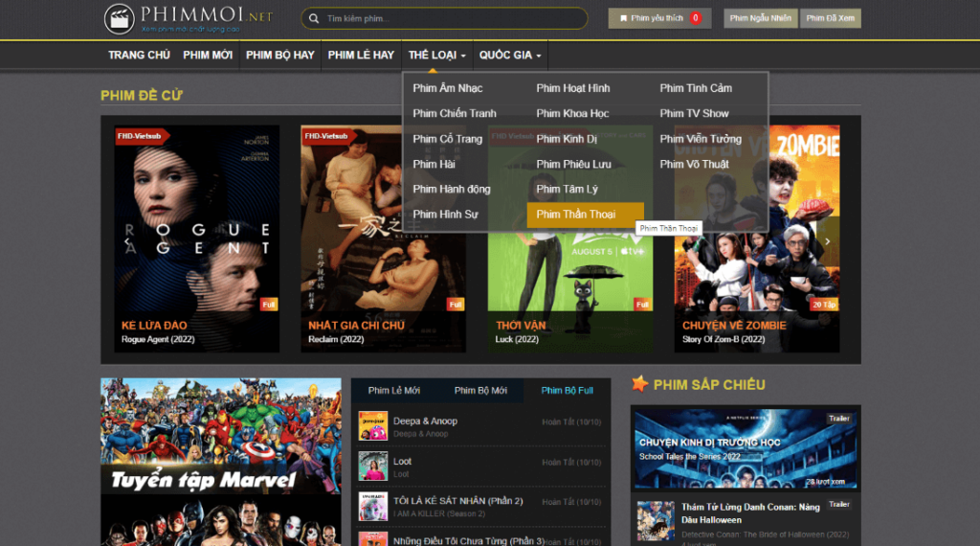Open the Phim Mới menu item
This screenshot has height=546, width=980.
(208, 55)
